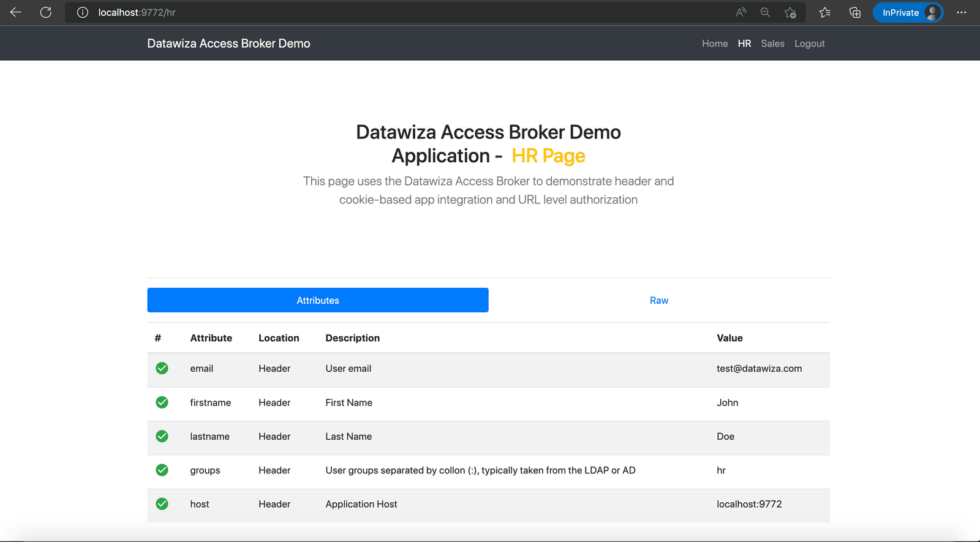Add this page to favorites star icon

[x=790, y=12]
